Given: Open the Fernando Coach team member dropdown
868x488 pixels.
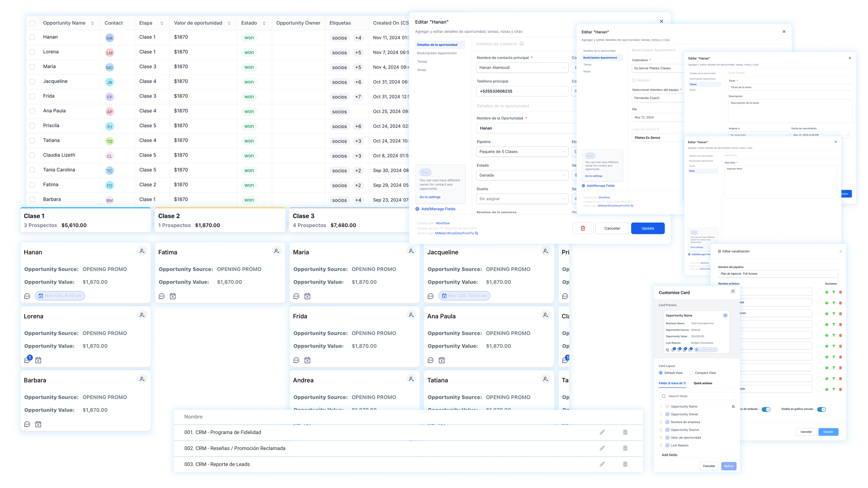Looking at the screenshot, I should click(658, 98).
